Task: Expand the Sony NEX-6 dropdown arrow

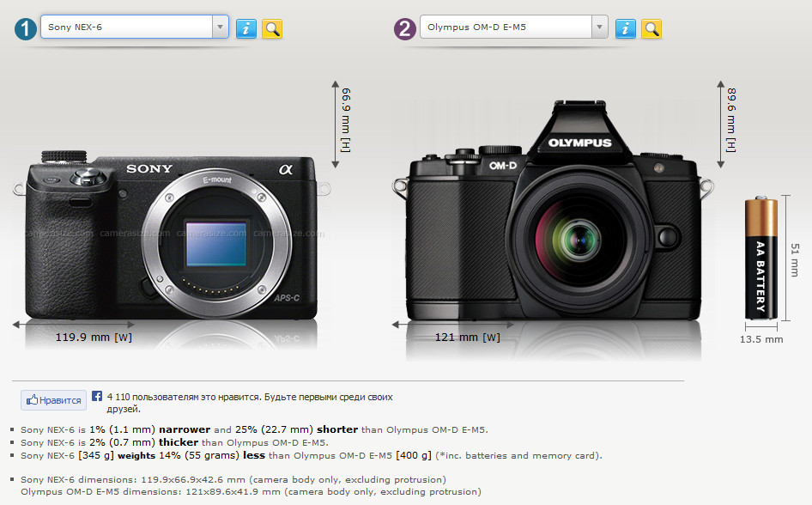Action: pyautogui.click(x=221, y=27)
